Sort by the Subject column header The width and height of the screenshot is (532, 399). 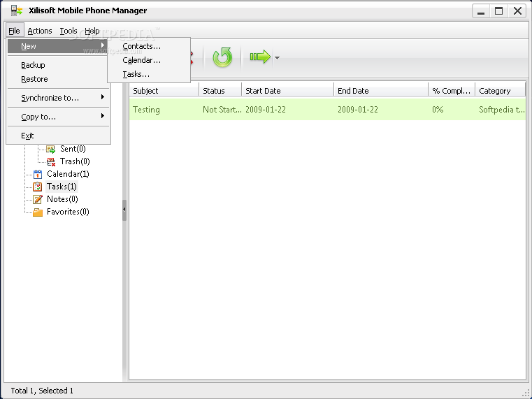pos(164,91)
